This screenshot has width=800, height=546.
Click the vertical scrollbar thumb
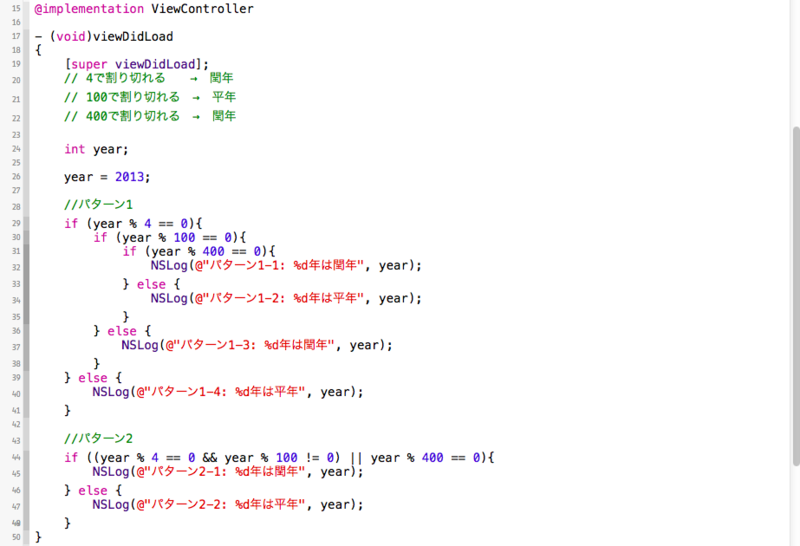(x=796, y=296)
